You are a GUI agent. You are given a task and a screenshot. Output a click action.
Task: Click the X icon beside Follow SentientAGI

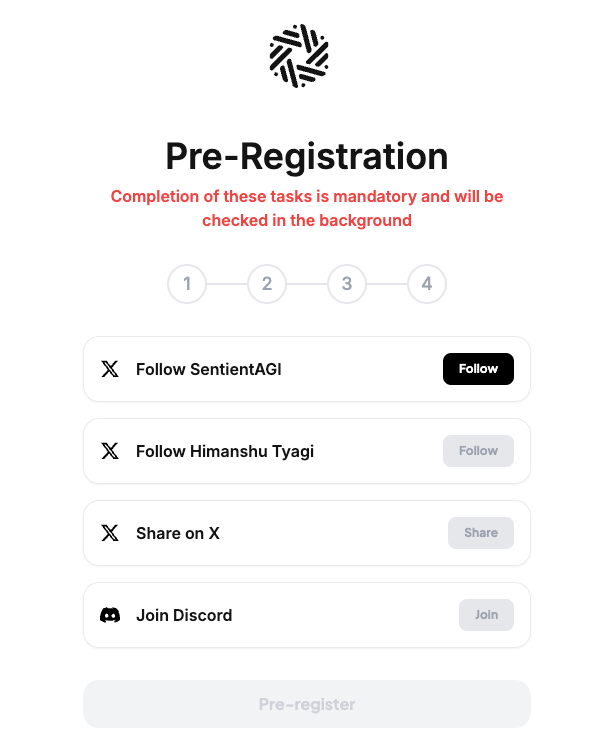click(110, 369)
